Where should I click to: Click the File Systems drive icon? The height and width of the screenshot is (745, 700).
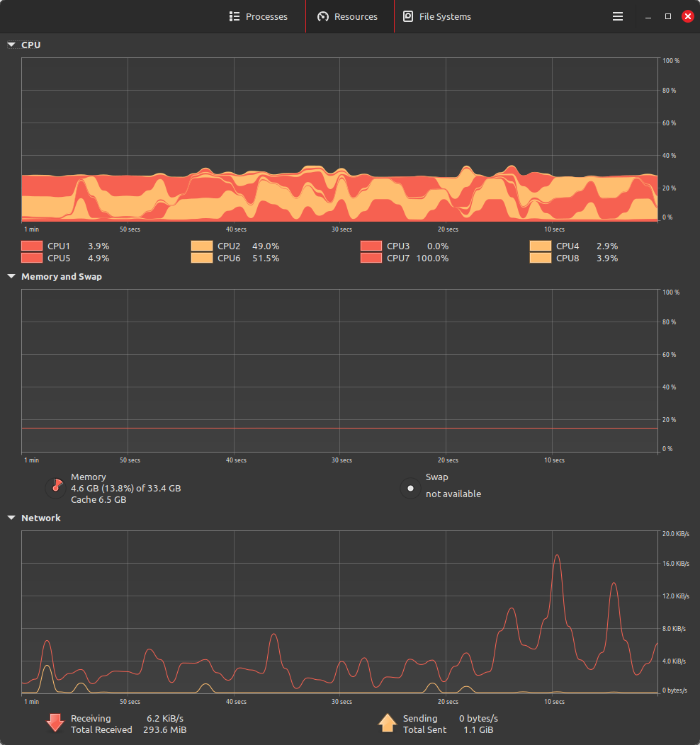click(407, 16)
